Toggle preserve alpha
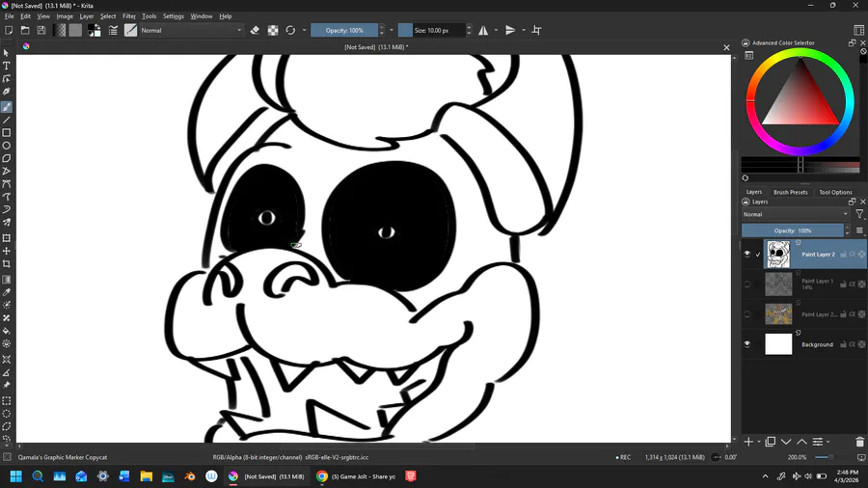 coord(273,31)
